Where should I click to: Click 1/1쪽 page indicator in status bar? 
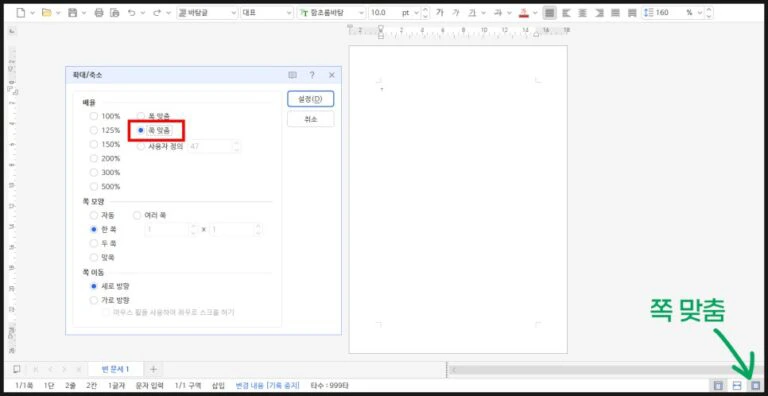tap(24, 386)
